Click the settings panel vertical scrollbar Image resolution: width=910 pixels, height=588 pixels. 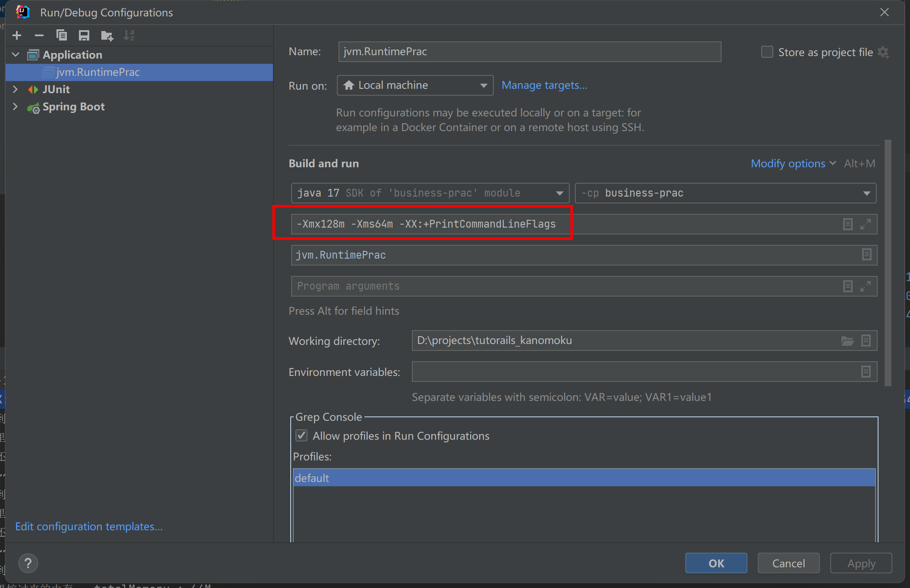click(888, 263)
